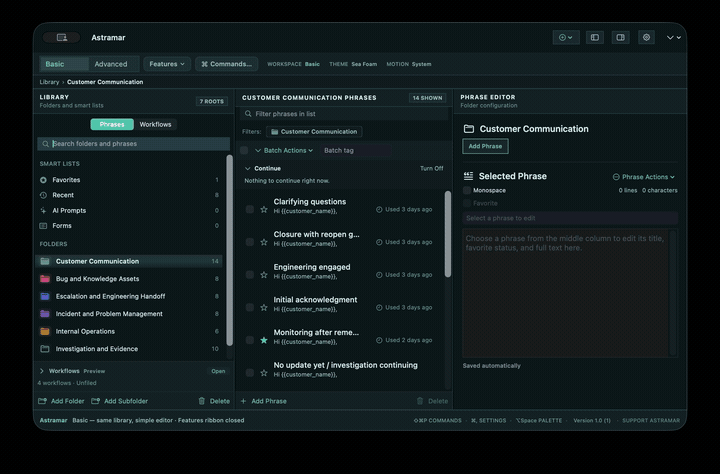Click the Investigation and Evidence folder icon
Image resolution: width=720 pixels, height=474 pixels.
click(x=45, y=349)
